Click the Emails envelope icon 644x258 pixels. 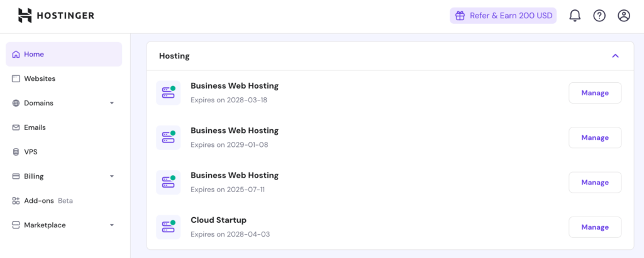[16, 127]
